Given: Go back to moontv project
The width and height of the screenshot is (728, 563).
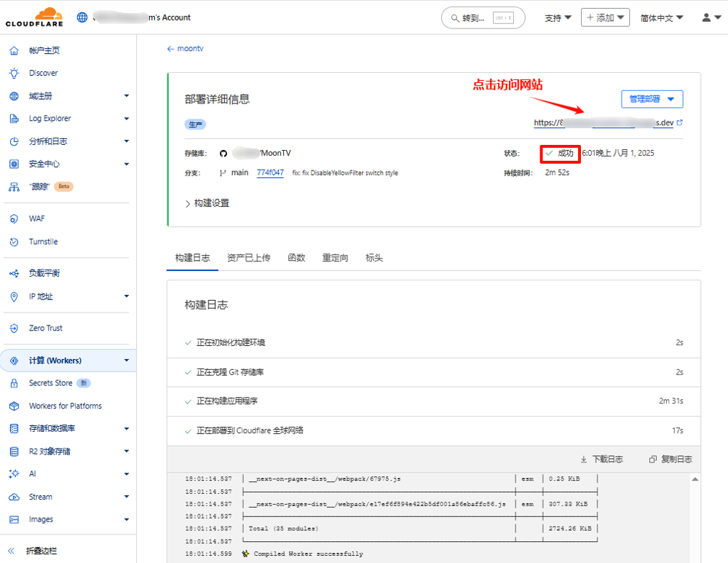Looking at the screenshot, I should (185, 49).
